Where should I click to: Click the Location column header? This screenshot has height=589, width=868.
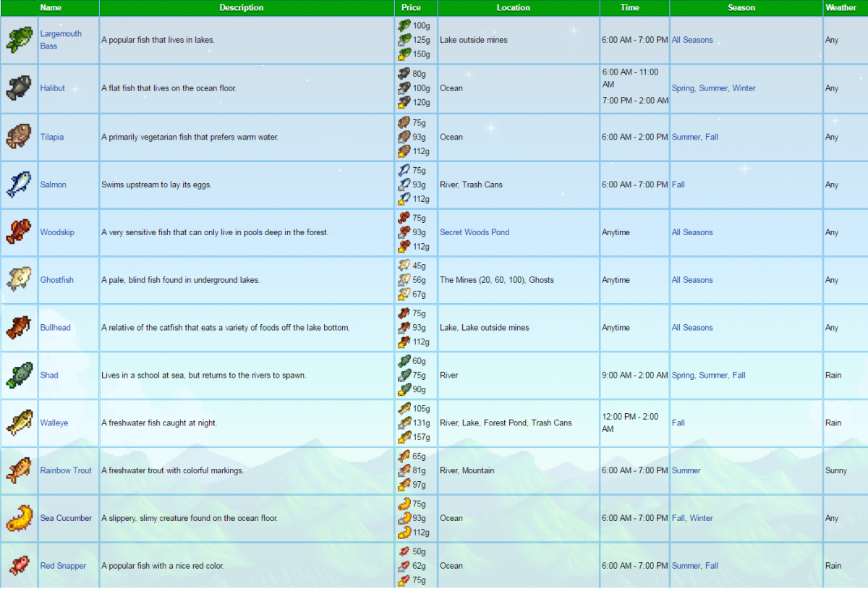[x=513, y=8]
